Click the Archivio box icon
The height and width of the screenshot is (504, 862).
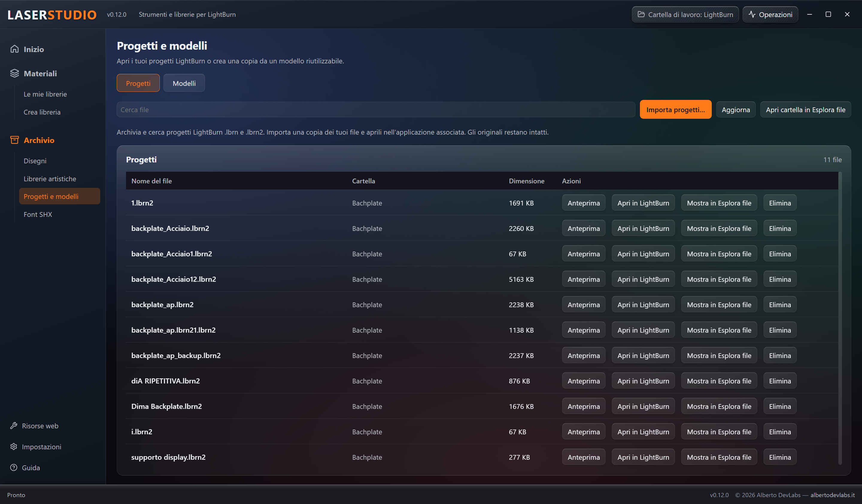point(14,140)
